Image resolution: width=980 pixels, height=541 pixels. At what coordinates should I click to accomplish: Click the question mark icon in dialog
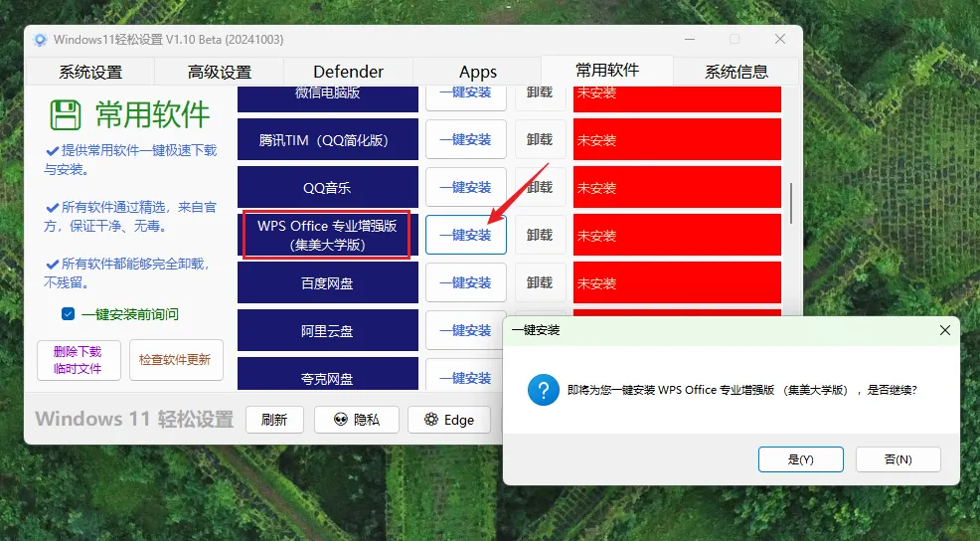[x=543, y=390]
